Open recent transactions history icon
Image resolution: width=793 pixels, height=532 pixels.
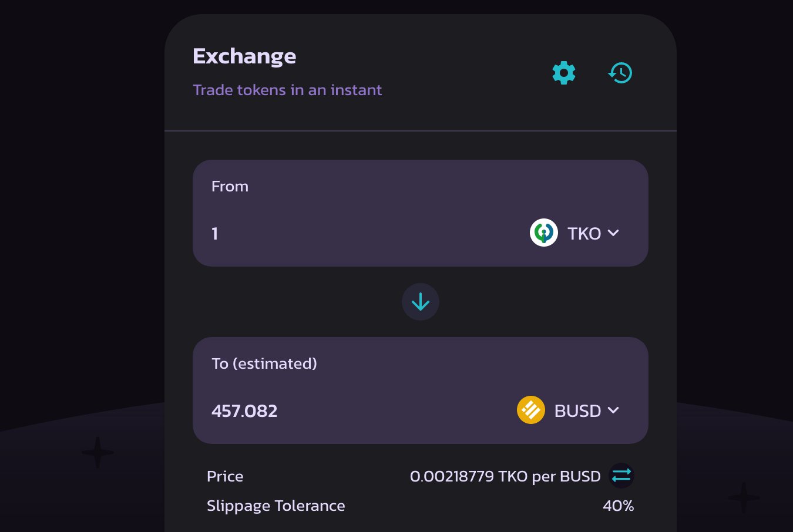click(620, 73)
